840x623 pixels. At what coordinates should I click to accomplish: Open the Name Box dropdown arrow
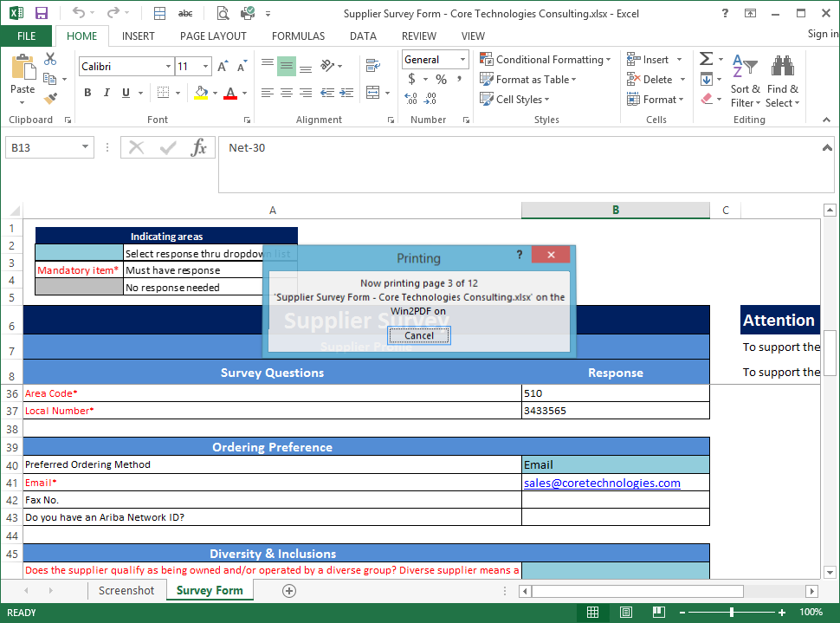(x=85, y=147)
